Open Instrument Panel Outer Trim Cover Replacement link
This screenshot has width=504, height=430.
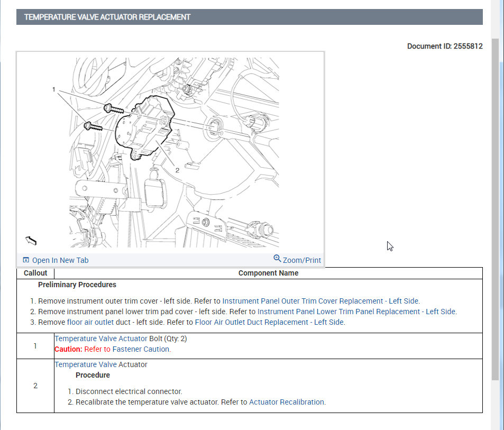pos(320,301)
